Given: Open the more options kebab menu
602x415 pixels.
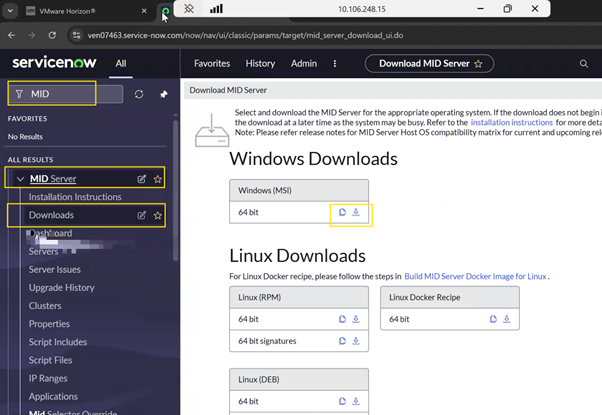Looking at the screenshot, I should click(335, 64).
